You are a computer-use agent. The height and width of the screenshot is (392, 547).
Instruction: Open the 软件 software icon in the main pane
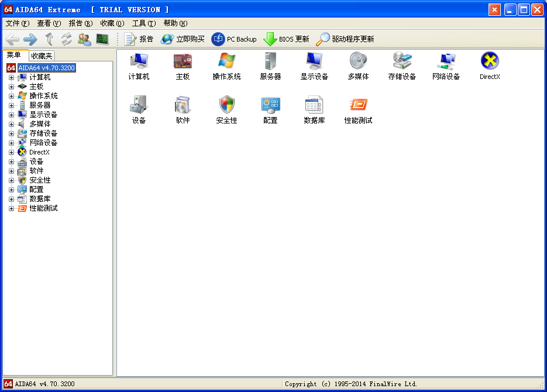pos(183,110)
